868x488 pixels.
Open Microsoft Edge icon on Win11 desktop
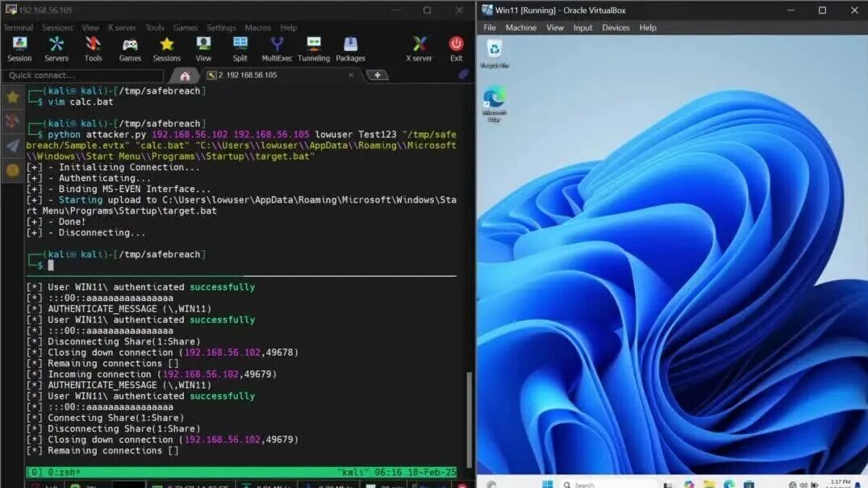coord(494,104)
